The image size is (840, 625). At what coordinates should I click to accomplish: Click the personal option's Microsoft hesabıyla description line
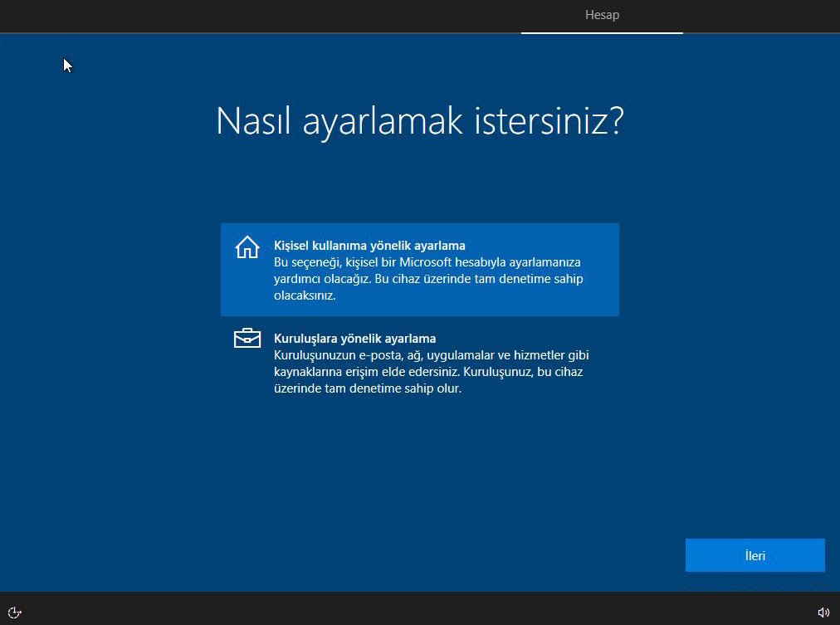click(427, 262)
